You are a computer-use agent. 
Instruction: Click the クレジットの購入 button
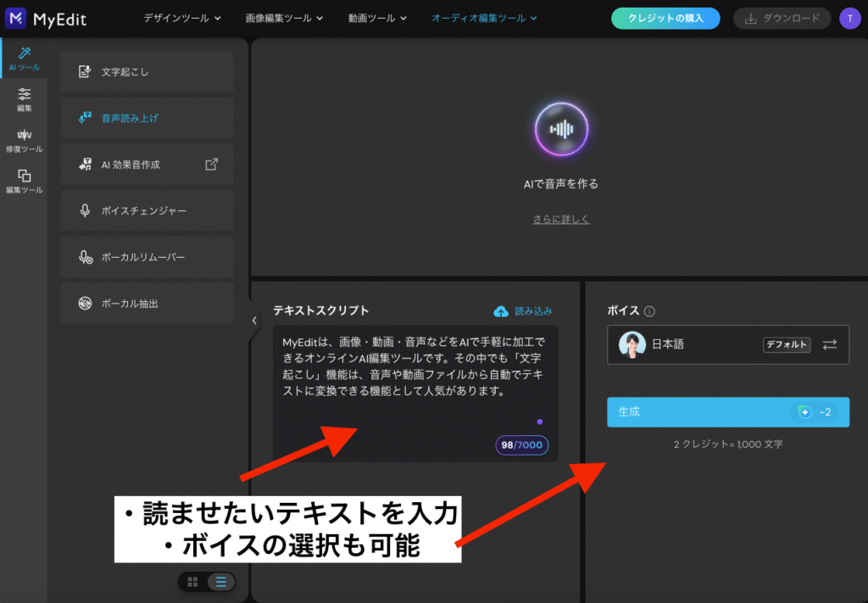[x=665, y=19]
